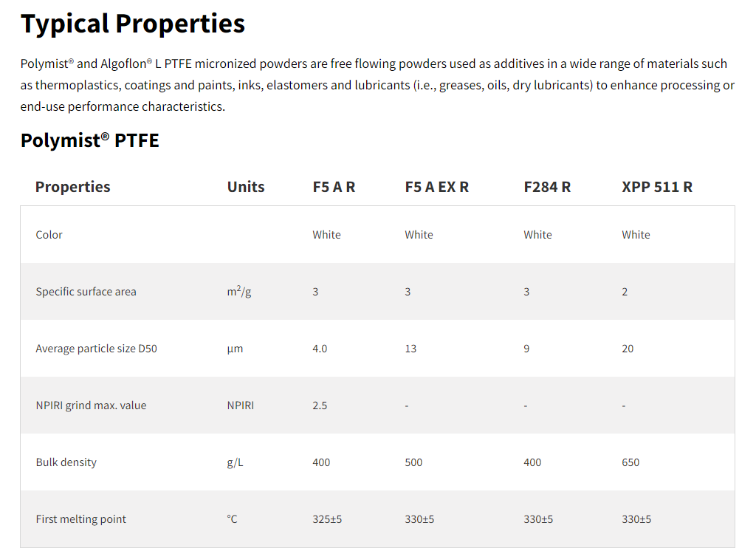Screen dimensions: 756x551
Task: Click the 650 bulk density value
Action: pyautogui.click(x=630, y=462)
